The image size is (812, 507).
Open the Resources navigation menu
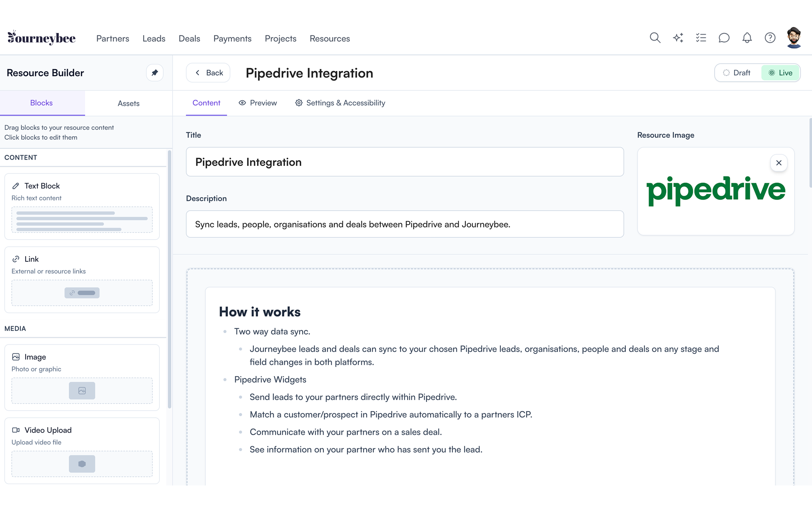point(330,39)
